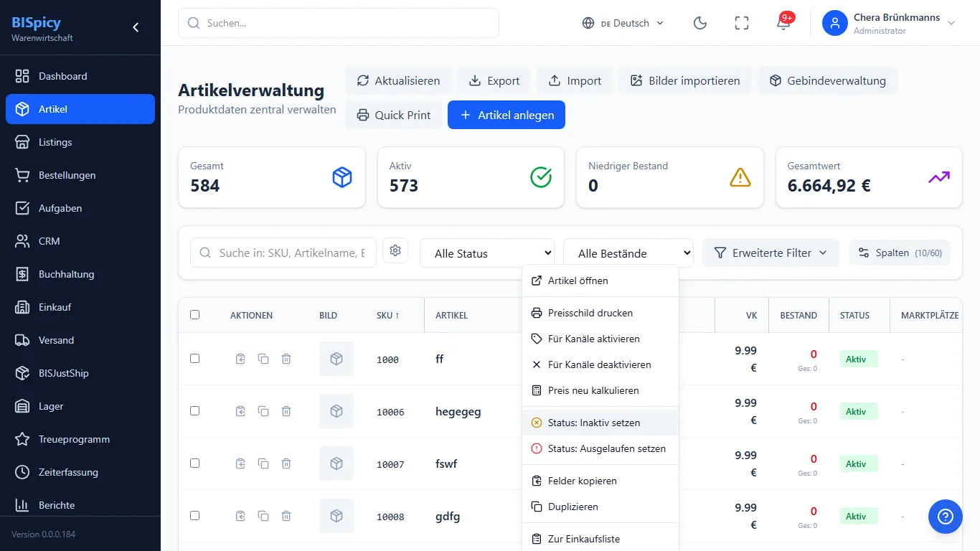Click the Quick Print button
This screenshot has height=551, width=980.
click(x=394, y=115)
